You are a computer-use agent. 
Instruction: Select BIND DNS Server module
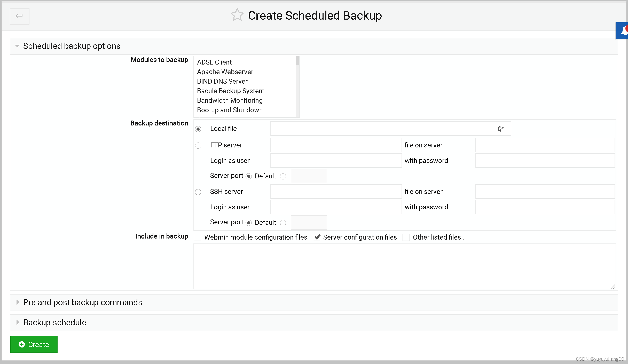click(222, 81)
